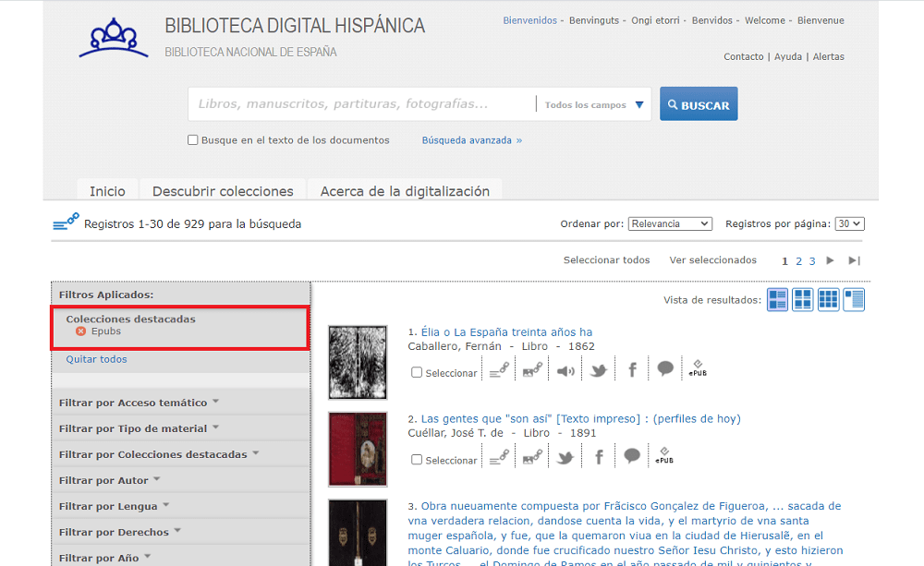Expand 'Filtrar por Autor'
This screenshot has width=924, height=566.
coord(110,480)
